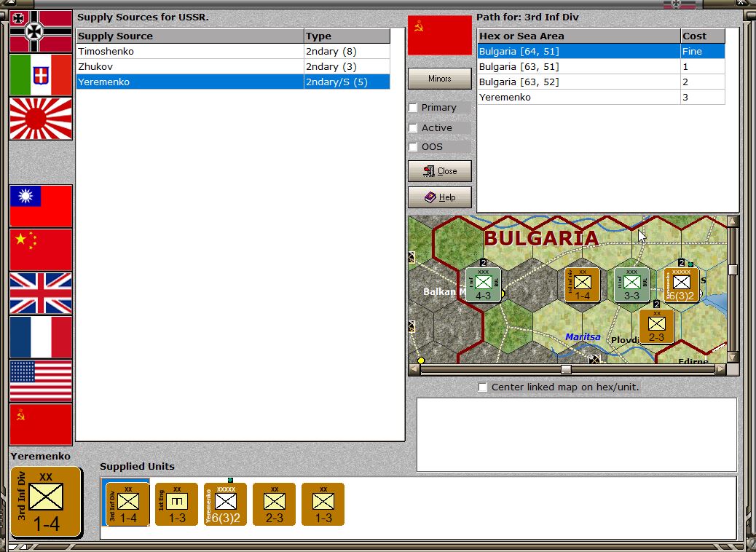Screen dimensions: 756x552
Task: Click the map's horizontal scrollbar thumb
Action: pos(566,370)
